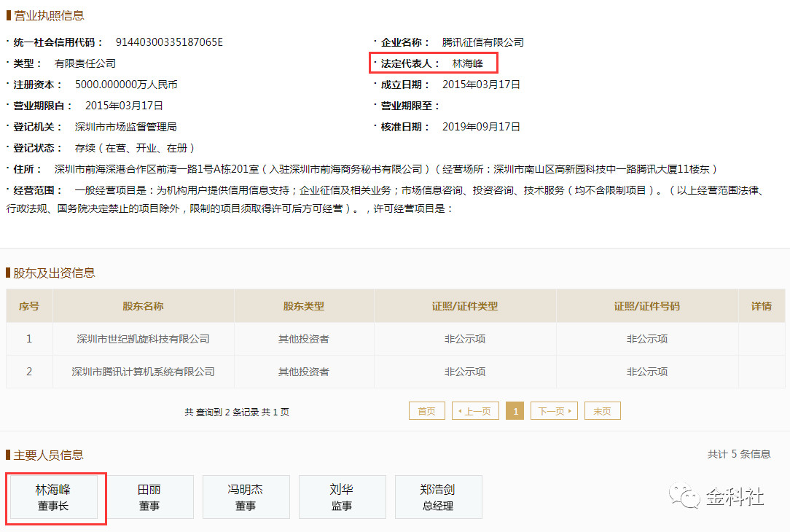
Task: Click credit code 91440300335187065E
Action: pyautogui.click(x=169, y=42)
